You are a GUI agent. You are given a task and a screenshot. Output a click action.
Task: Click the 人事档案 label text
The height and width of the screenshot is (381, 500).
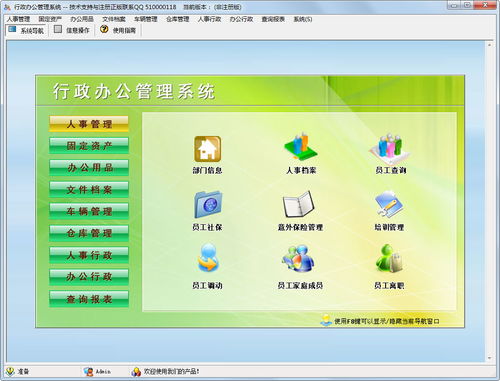pos(301,170)
